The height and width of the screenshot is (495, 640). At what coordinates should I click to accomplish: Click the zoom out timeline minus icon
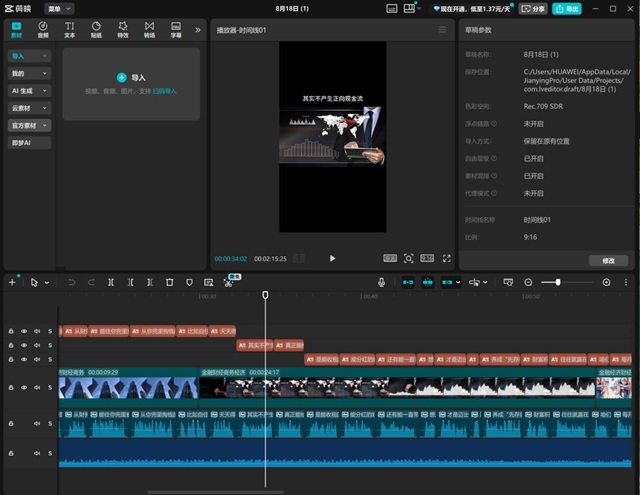528,282
